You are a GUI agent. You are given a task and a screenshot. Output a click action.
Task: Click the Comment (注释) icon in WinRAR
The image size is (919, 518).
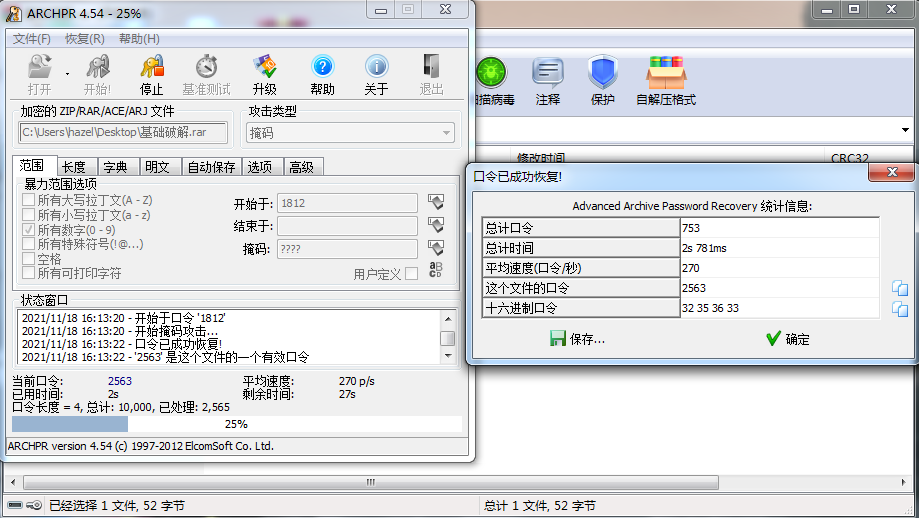pyautogui.click(x=547, y=73)
